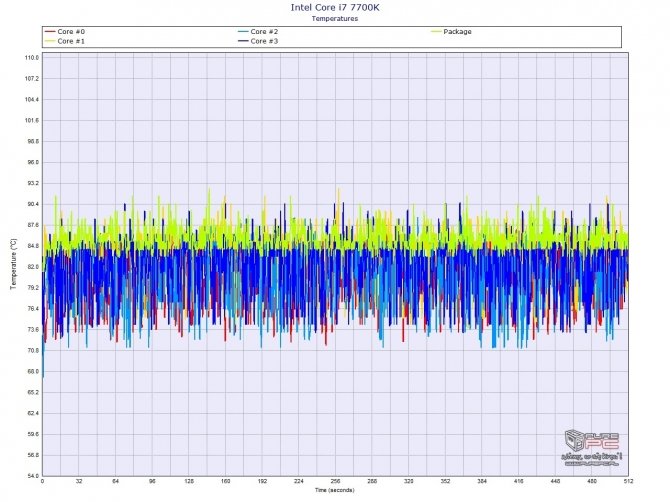Click the 128 x-axis tick label
The height and width of the screenshot is (502, 670).
click(x=189, y=481)
